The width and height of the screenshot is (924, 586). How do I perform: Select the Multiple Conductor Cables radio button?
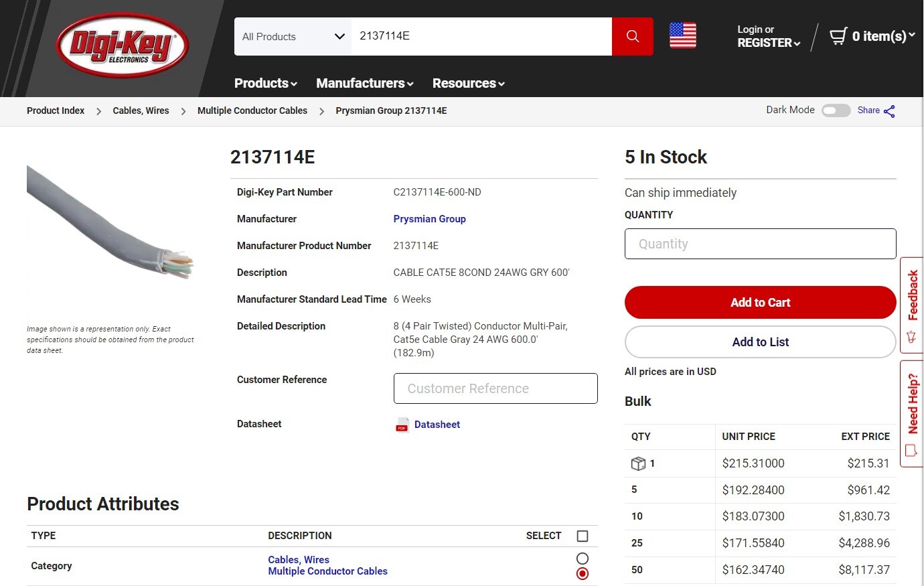(583, 574)
